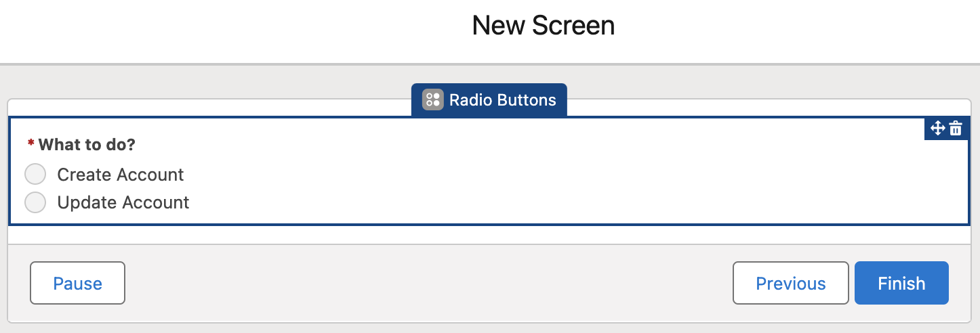Click the move handle icon on the component
980x333 pixels.
[x=937, y=128]
